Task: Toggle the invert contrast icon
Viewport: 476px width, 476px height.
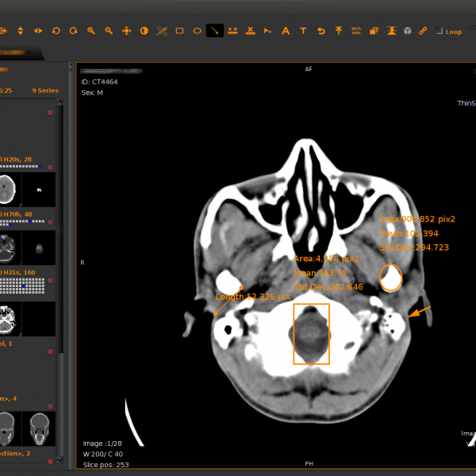Action: click(x=144, y=31)
